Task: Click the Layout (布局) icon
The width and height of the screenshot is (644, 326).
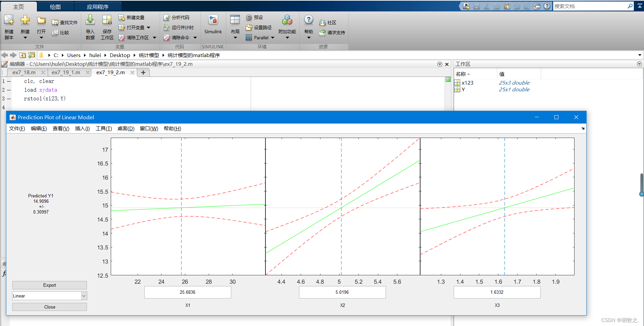Action: [x=235, y=20]
